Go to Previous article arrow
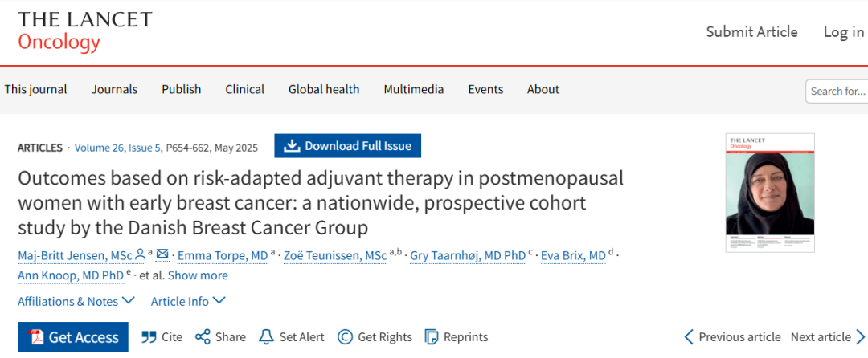 click(x=689, y=337)
